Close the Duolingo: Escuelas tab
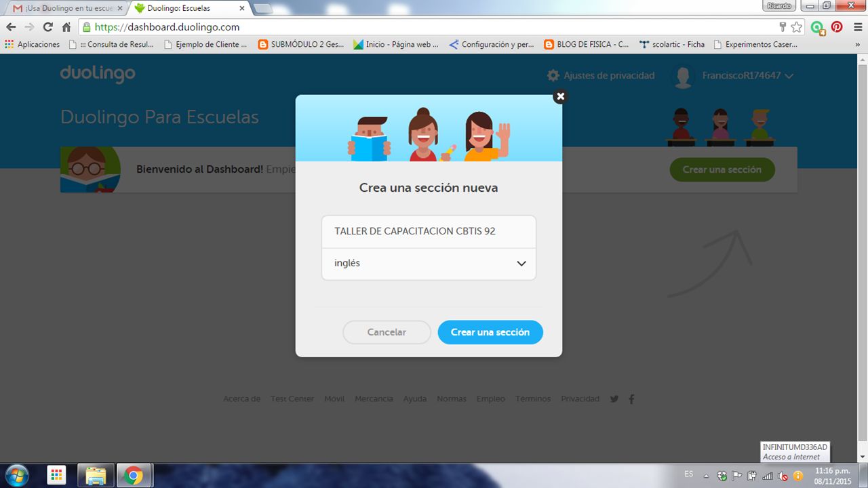The height and width of the screenshot is (488, 868). (242, 8)
